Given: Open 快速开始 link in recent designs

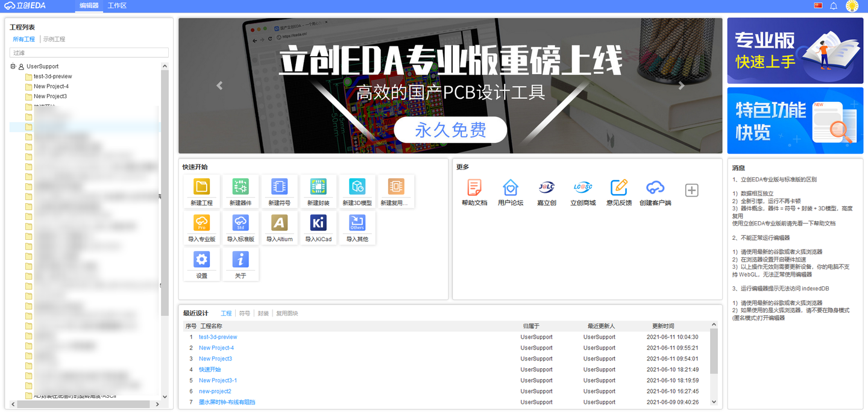Looking at the screenshot, I should tap(210, 369).
